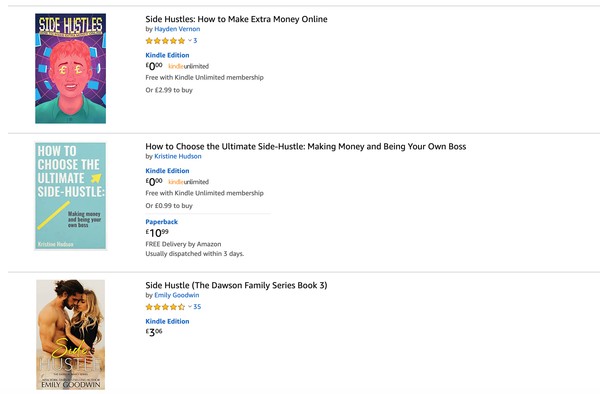This screenshot has width=600, height=394.
Task: Click kindleunlimited logo under Side Hustles book
Action: pyautogui.click(x=189, y=66)
